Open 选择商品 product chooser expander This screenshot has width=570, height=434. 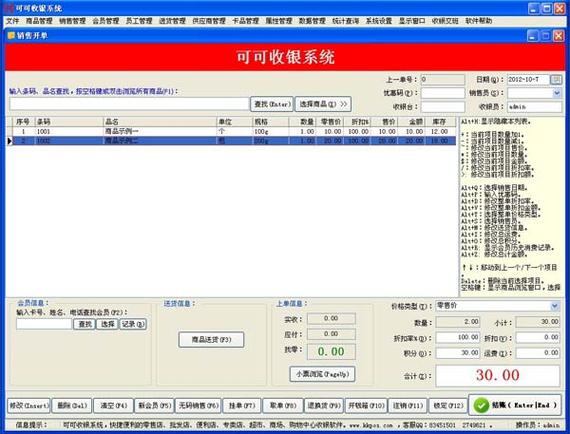click(x=323, y=104)
